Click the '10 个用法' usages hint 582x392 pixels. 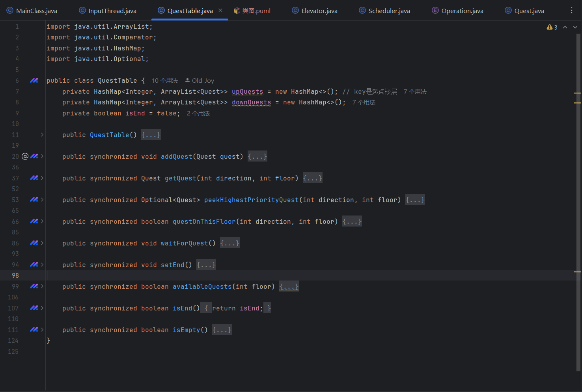point(165,81)
